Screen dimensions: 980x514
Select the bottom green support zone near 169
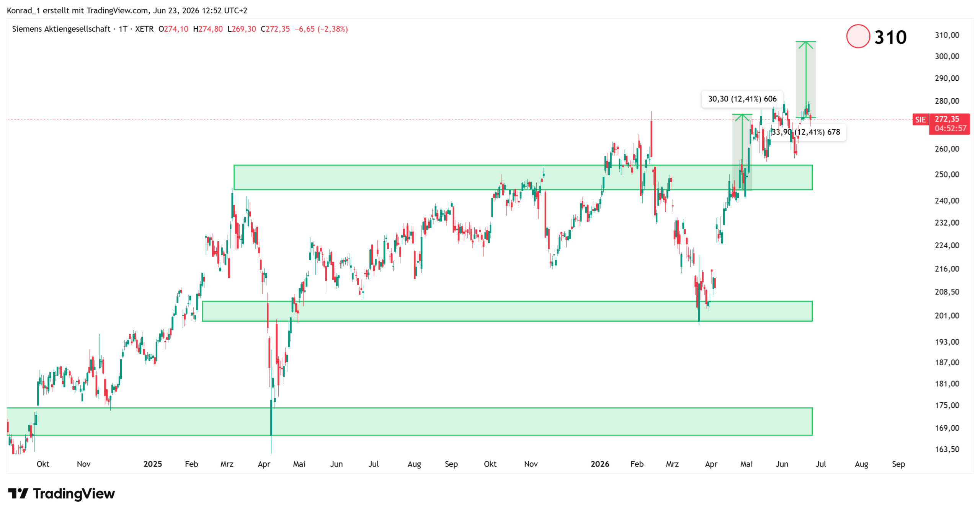coord(410,421)
